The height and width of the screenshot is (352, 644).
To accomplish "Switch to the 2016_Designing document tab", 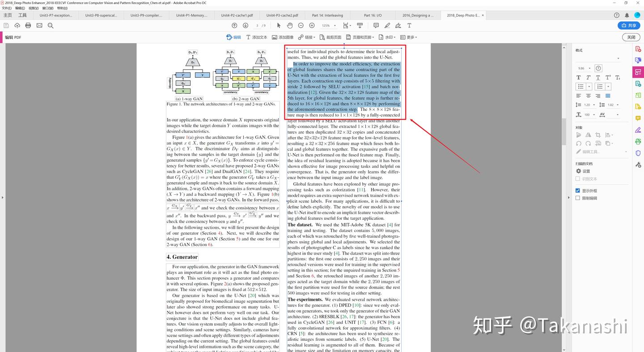I will coord(418,15).
